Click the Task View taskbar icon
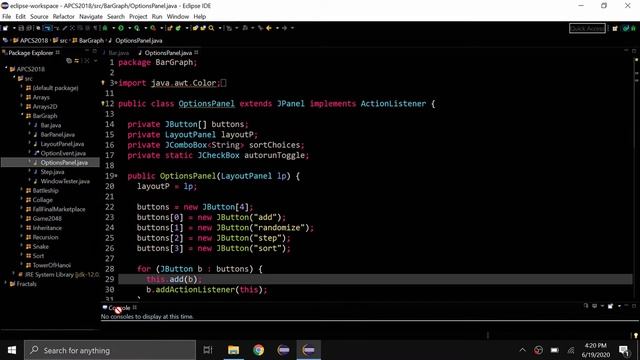 click(208, 350)
